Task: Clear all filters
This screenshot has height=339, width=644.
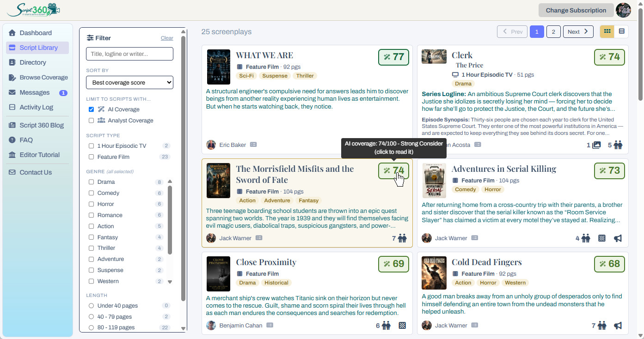Action: pyautogui.click(x=167, y=38)
